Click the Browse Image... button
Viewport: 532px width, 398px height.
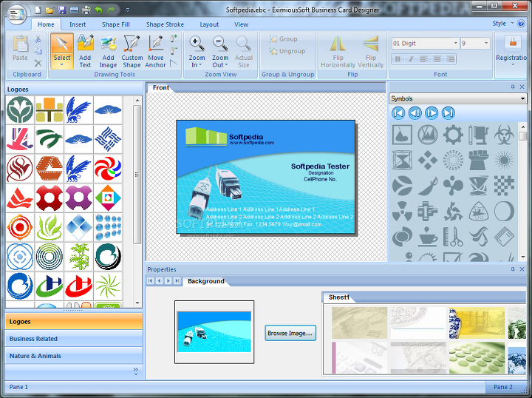click(x=290, y=333)
